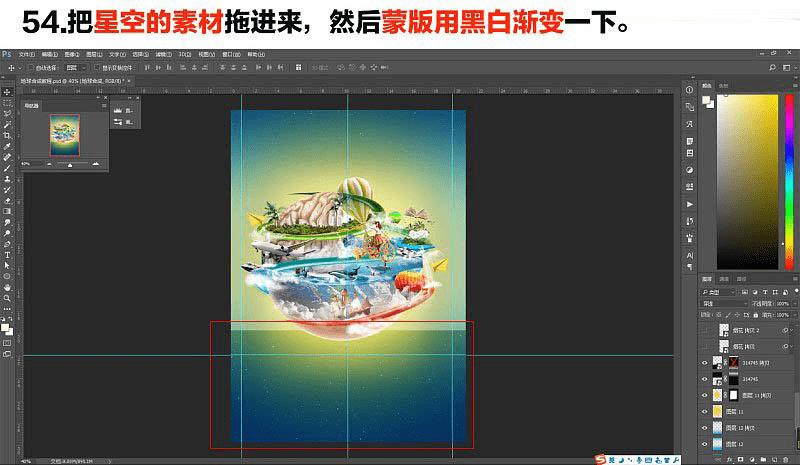The width and height of the screenshot is (800, 465).
Task: Select the Clone Stamp tool
Action: click(x=7, y=179)
